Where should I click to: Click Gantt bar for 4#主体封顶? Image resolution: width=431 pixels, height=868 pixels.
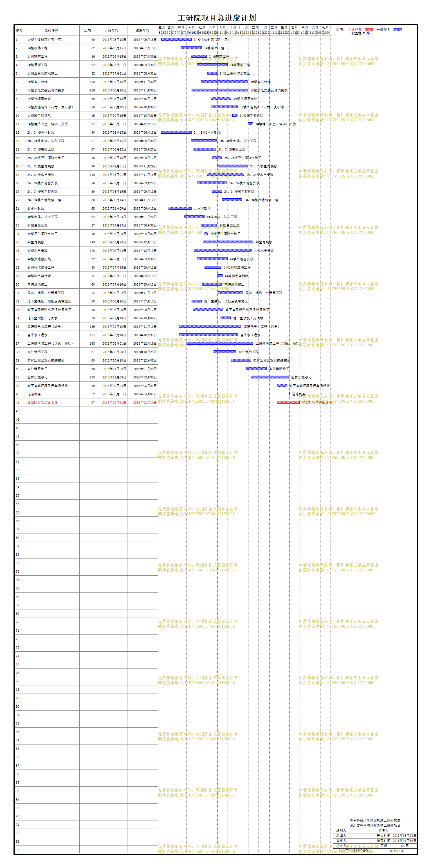click(x=180, y=208)
